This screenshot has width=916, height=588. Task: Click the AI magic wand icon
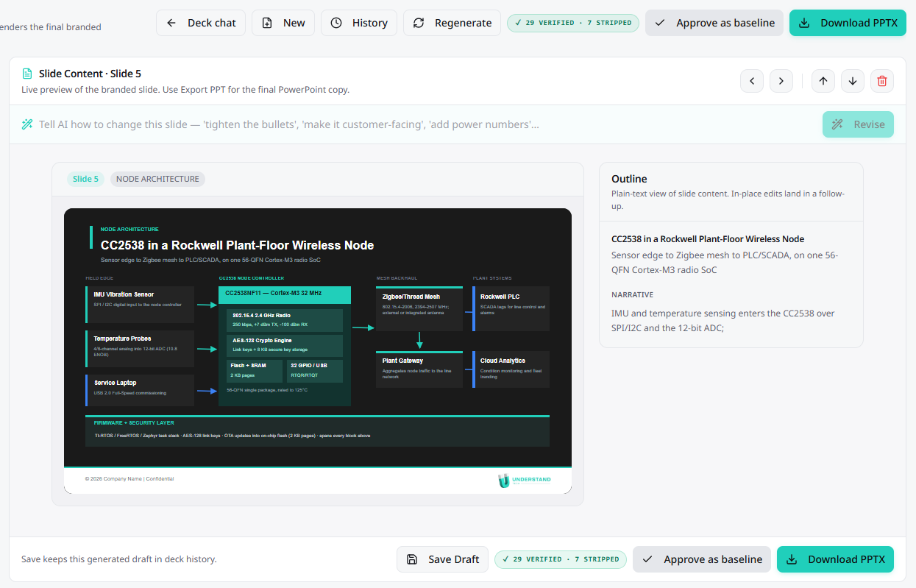tap(27, 124)
